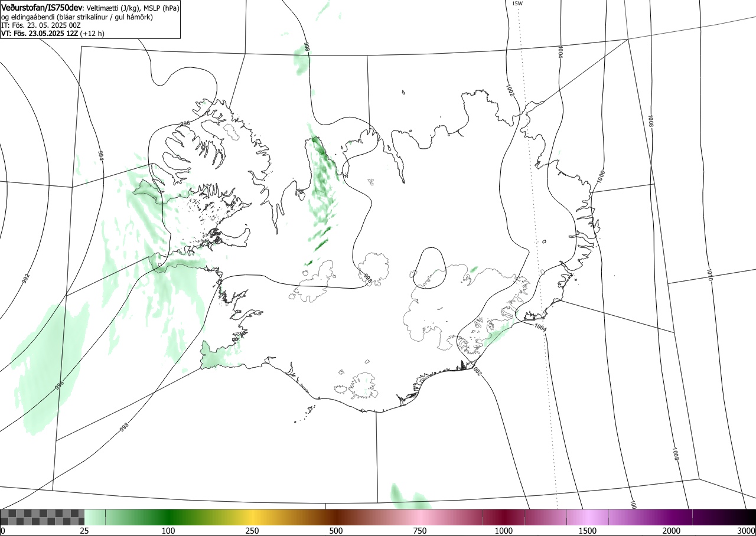Click the '(+12 h)' forecast offset text
Viewport: 756px width, 536px height.
tap(93, 34)
